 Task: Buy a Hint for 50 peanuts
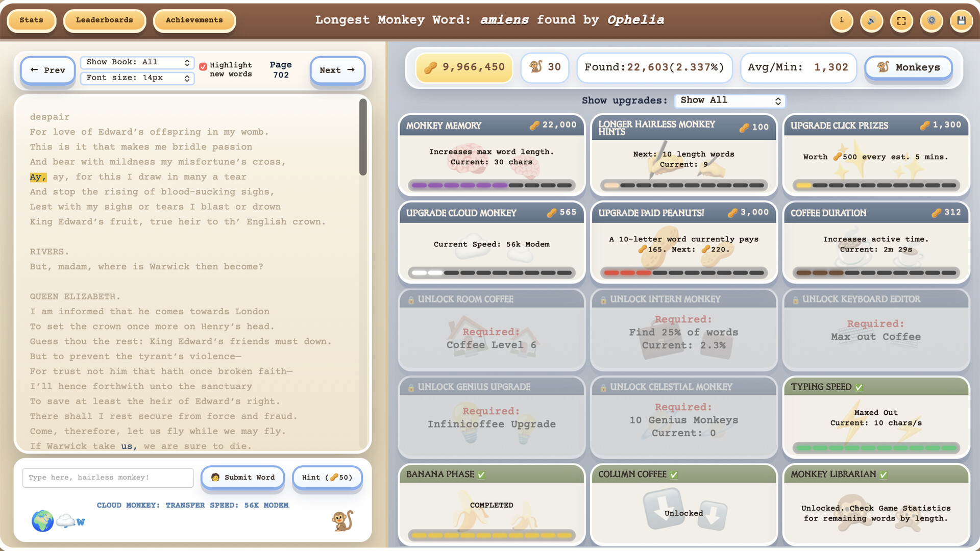pos(327,478)
